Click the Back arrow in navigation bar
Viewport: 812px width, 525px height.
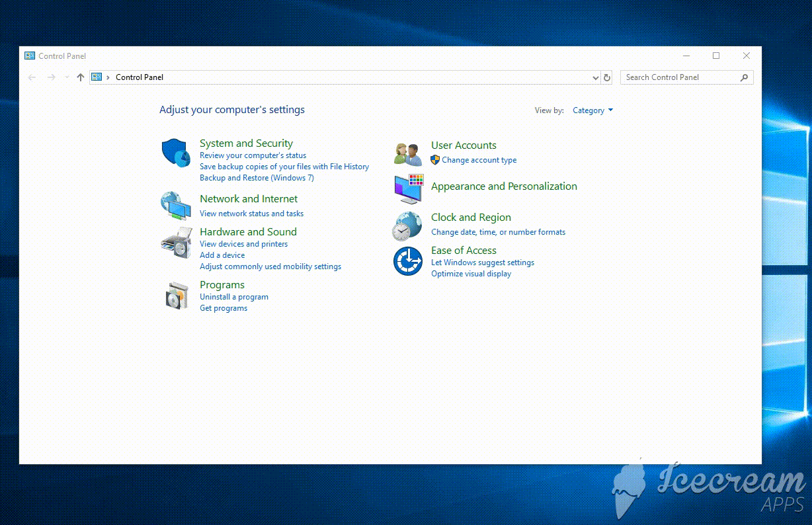[32, 77]
